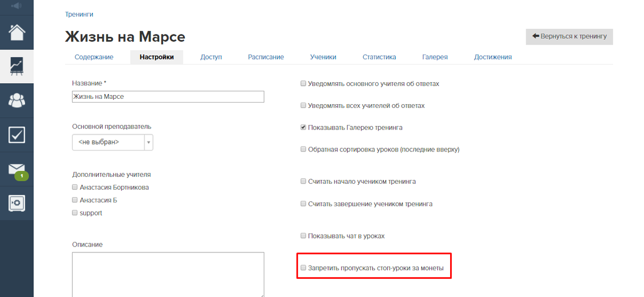Open the trainings chart icon in sidebar
This screenshot has width=644, height=297.
(17, 67)
